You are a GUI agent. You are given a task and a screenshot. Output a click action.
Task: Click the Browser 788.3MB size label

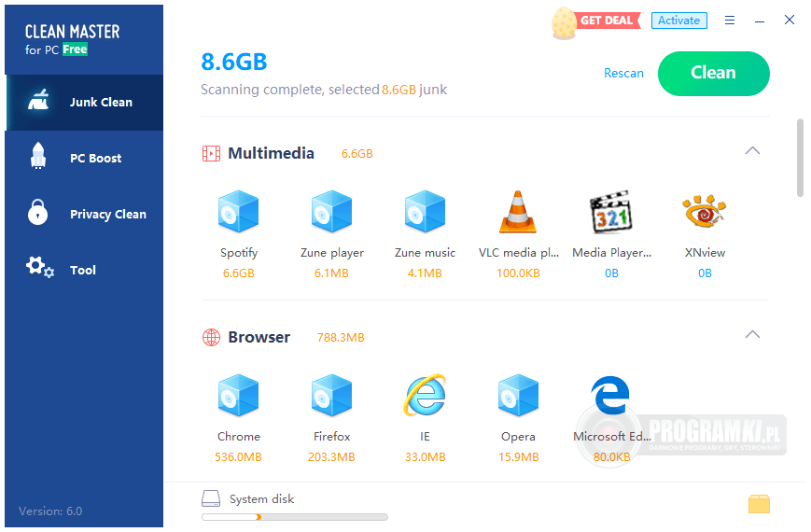(341, 338)
